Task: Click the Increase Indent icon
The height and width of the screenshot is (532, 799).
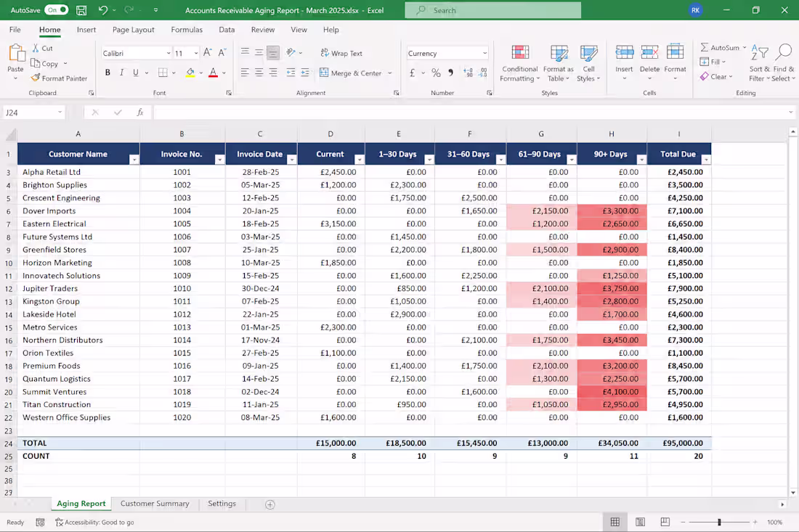Action: click(x=305, y=73)
